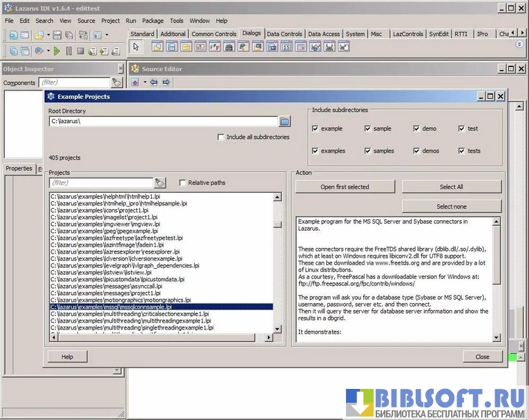Switch to the Data Controls palette tab
Image resolution: width=529 pixels, height=420 pixels.
[x=284, y=33]
